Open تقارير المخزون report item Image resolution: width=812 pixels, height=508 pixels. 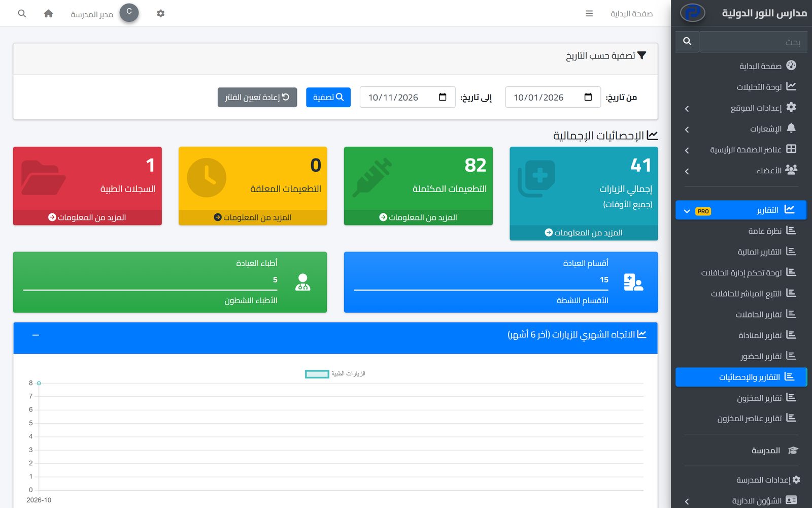(x=741, y=398)
